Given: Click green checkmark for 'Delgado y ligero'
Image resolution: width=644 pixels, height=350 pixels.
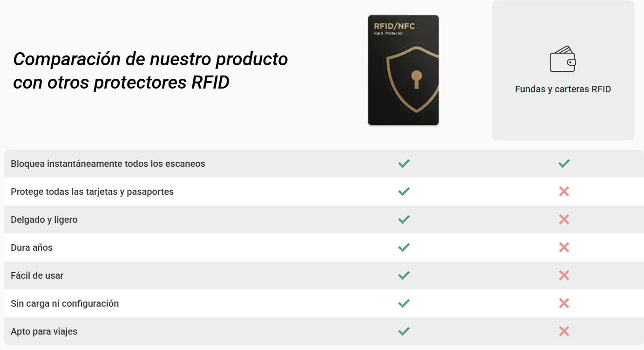Looking at the screenshot, I should coord(404,220).
